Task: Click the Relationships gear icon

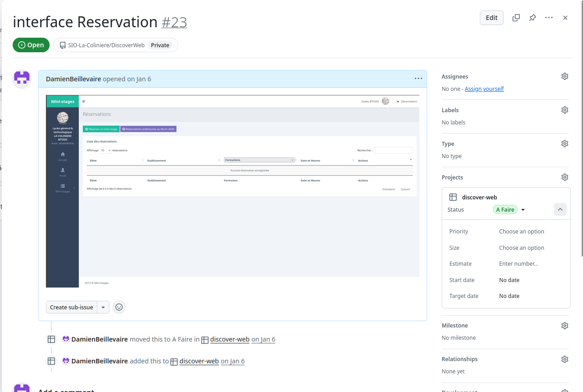Action: click(x=564, y=359)
